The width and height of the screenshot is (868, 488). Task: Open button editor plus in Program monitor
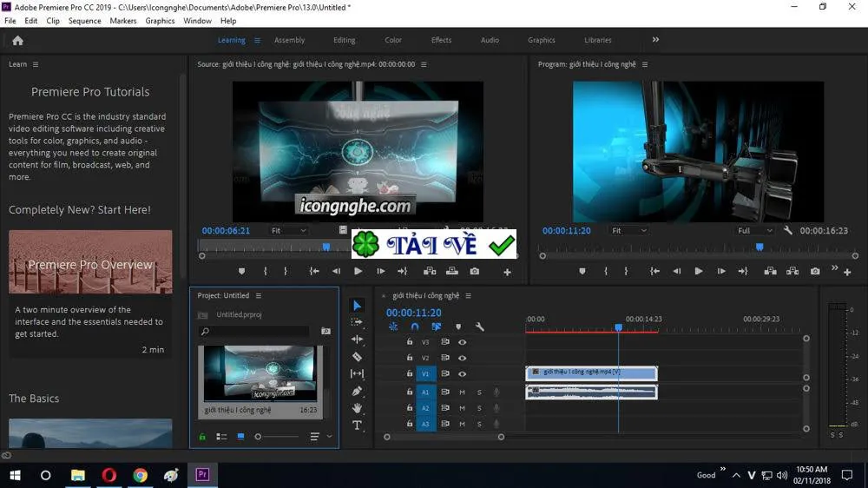coord(847,272)
